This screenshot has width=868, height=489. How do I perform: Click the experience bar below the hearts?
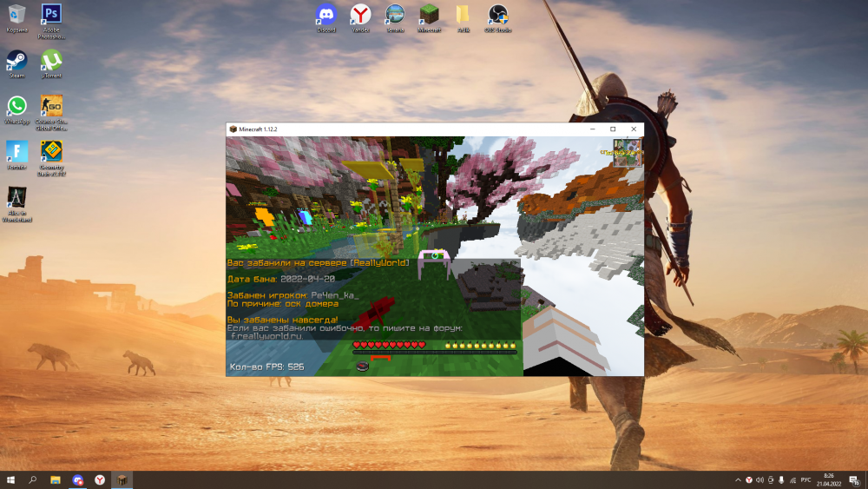click(435, 352)
